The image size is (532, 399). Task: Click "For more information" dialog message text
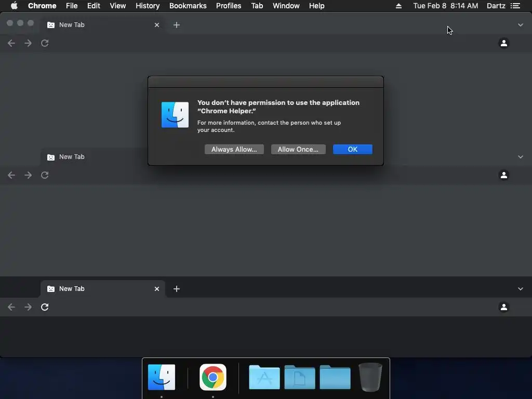pyautogui.click(x=269, y=126)
